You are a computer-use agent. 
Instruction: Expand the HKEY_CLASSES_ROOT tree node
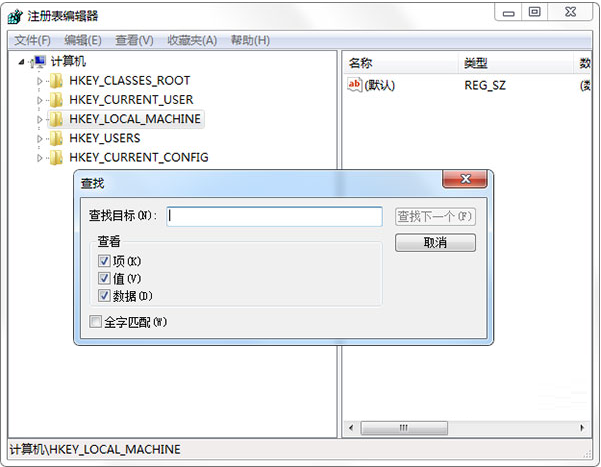(41, 81)
